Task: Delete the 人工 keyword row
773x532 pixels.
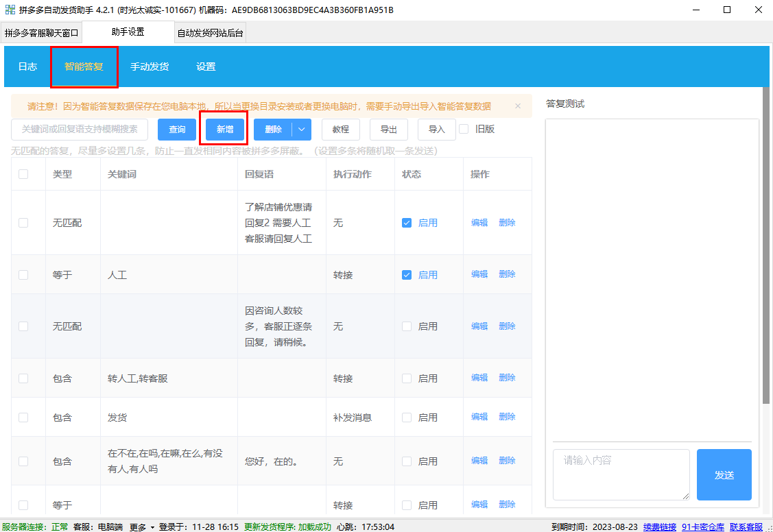Action: [x=507, y=274]
